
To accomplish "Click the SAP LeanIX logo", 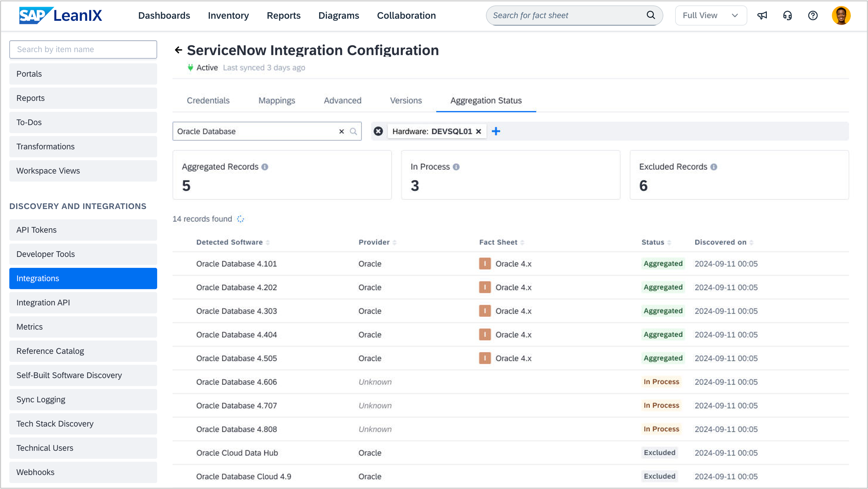I will 60,15.
